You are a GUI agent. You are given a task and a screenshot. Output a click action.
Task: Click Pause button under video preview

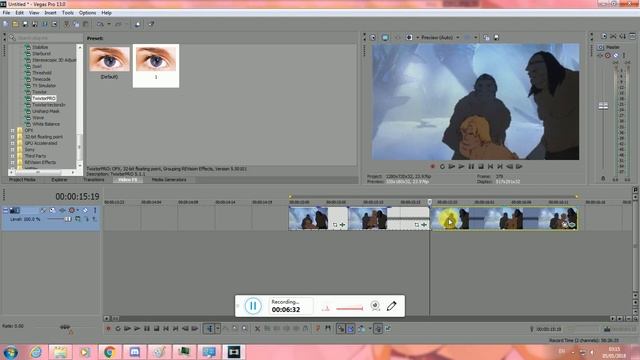pos(471,167)
